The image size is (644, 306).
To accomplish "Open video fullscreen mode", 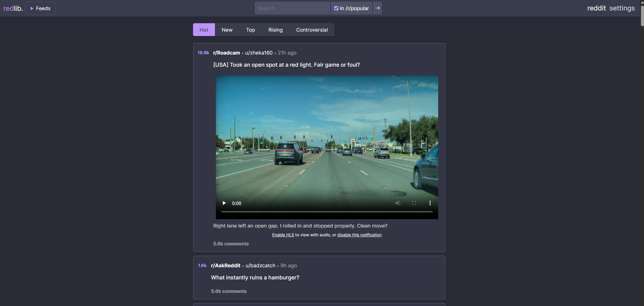I will (414, 203).
